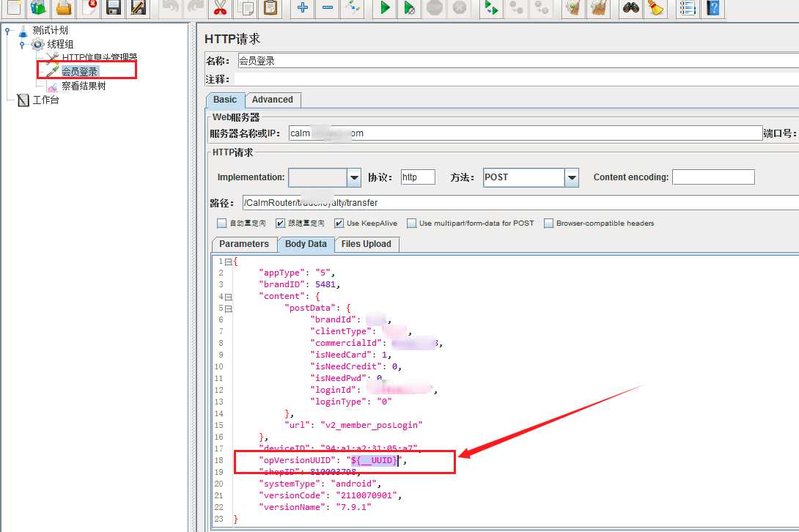This screenshot has width=799, height=532.
Task: Open Search with binoculars icon
Action: 631,7
